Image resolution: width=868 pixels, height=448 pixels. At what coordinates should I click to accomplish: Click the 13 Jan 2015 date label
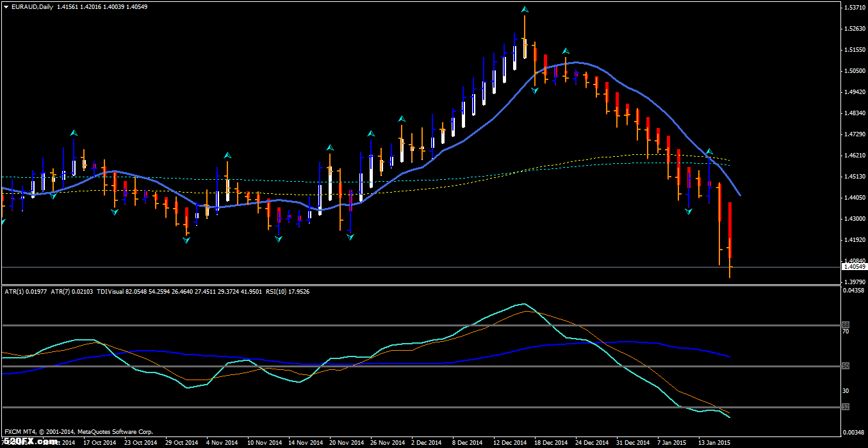(x=715, y=442)
